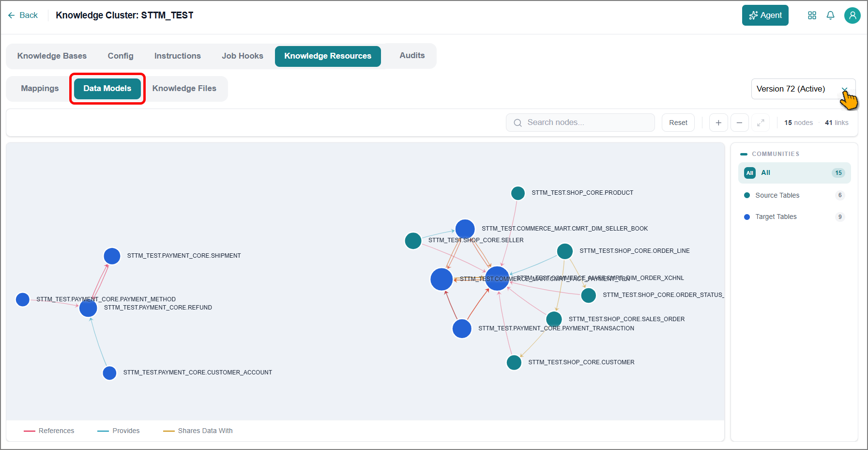This screenshot has height=450, width=868.
Task: Open the Agent assistant button
Action: pos(765,16)
